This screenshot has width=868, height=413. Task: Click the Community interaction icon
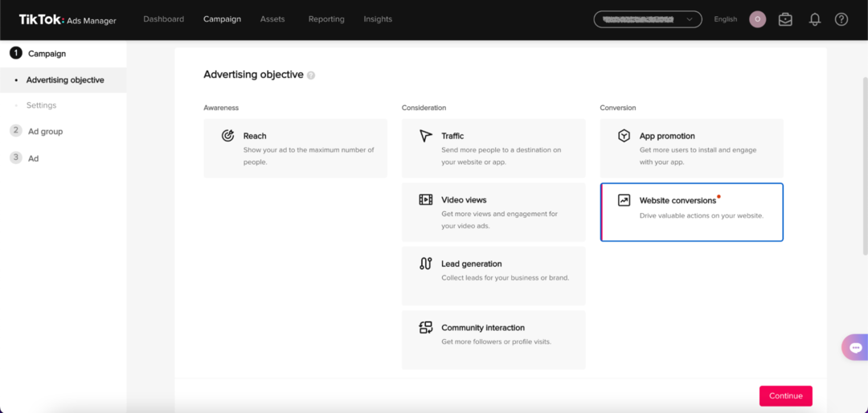click(x=426, y=328)
